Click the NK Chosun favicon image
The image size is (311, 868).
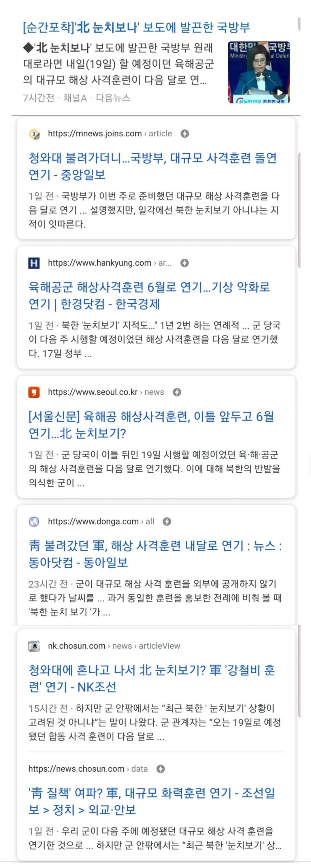point(34,646)
